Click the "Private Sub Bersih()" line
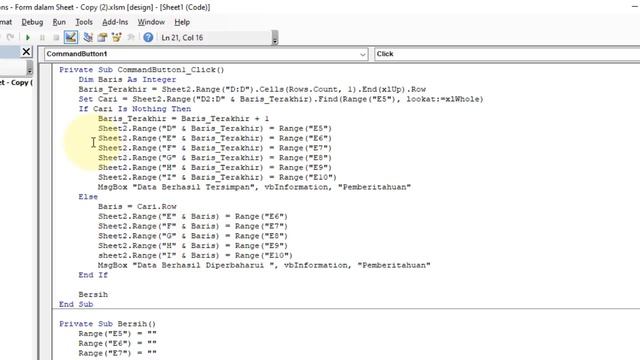This screenshot has width=640, height=360. pos(107,324)
